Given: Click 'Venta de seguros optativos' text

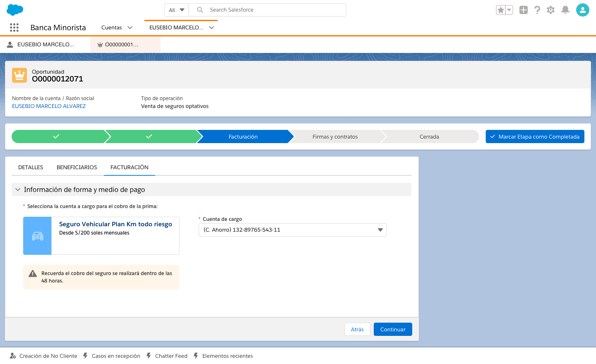Looking at the screenshot, I should click(x=175, y=106).
